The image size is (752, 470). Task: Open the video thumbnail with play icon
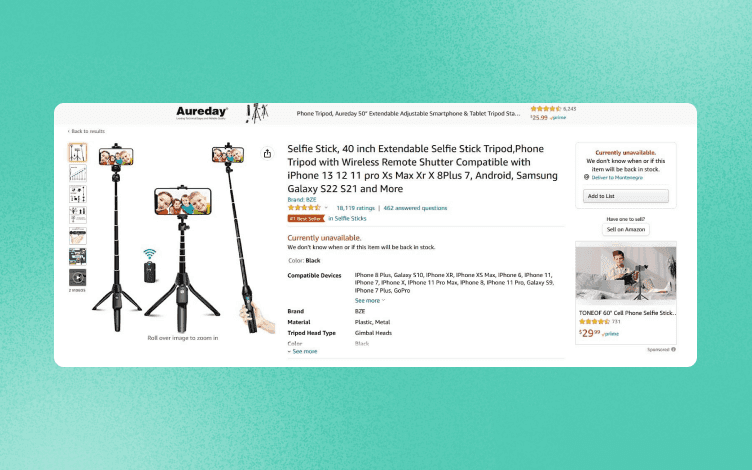click(77, 277)
